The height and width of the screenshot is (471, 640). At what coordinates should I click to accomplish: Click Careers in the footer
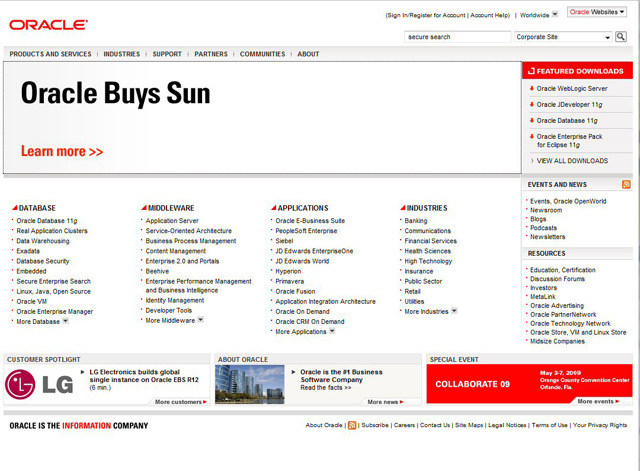404,425
